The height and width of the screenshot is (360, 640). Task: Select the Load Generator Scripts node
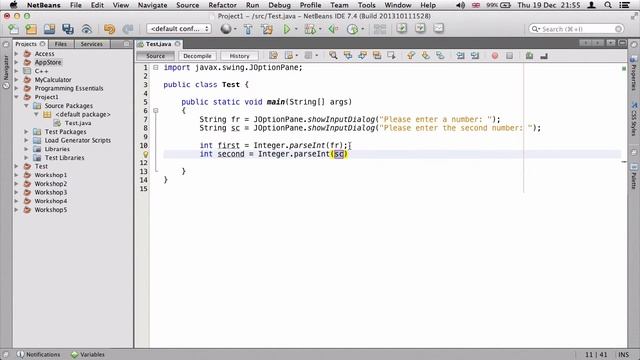78,140
